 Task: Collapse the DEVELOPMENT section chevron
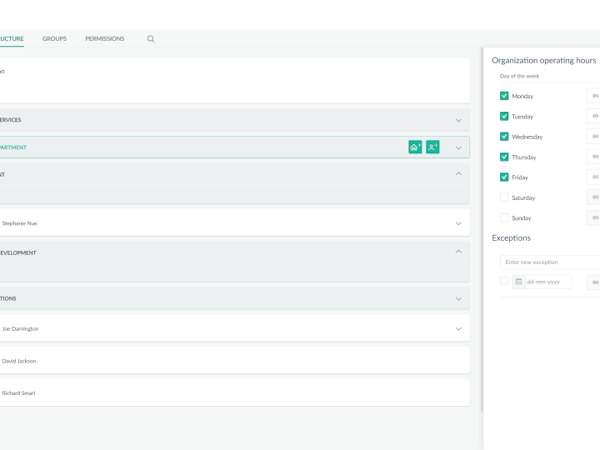click(x=458, y=252)
